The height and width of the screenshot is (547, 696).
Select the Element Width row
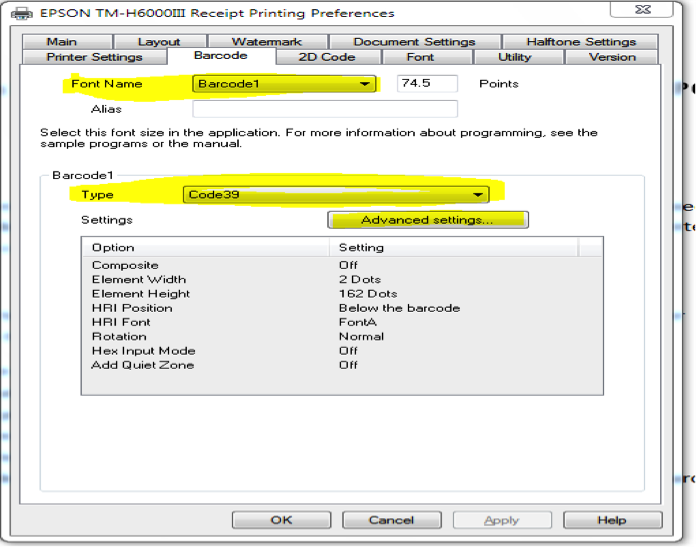point(342,279)
